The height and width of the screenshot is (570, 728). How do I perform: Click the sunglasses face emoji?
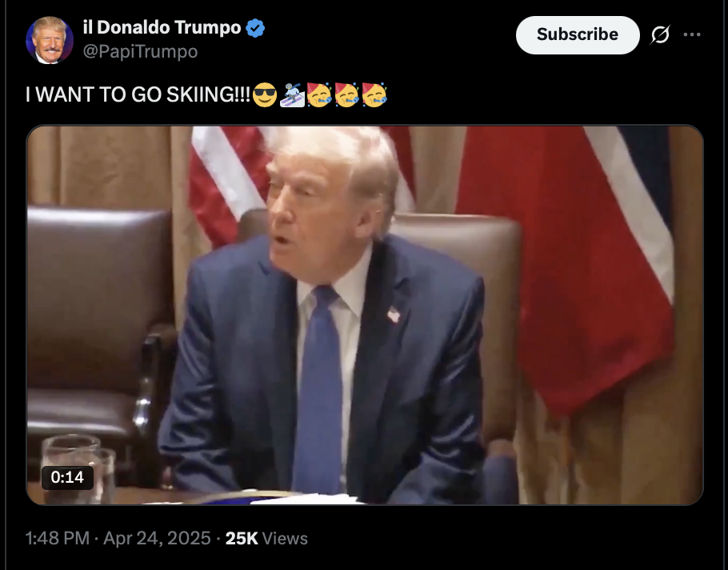click(x=265, y=94)
